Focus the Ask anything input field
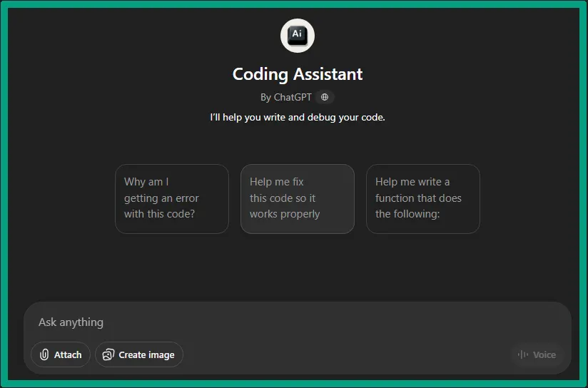Image resolution: width=588 pixels, height=388 pixels. [x=298, y=322]
